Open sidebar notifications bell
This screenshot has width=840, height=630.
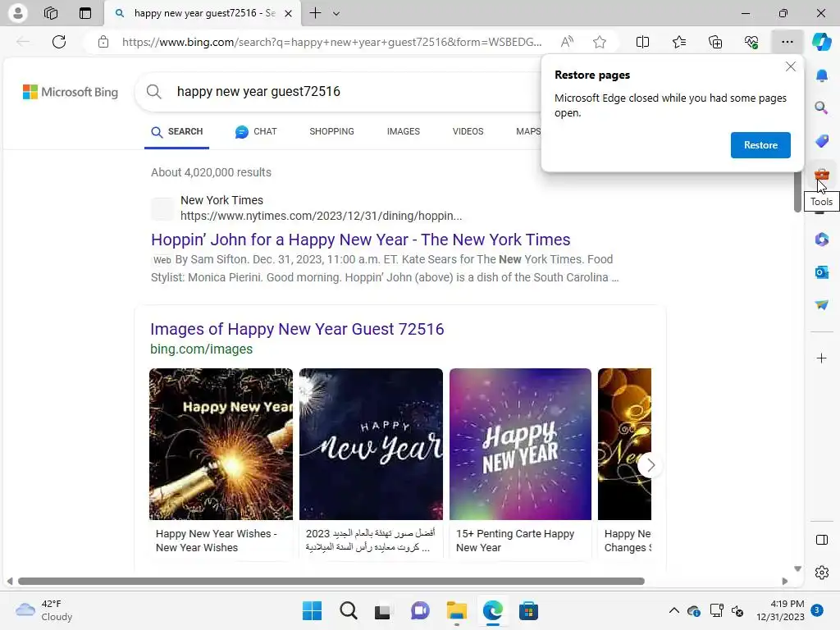(821, 75)
